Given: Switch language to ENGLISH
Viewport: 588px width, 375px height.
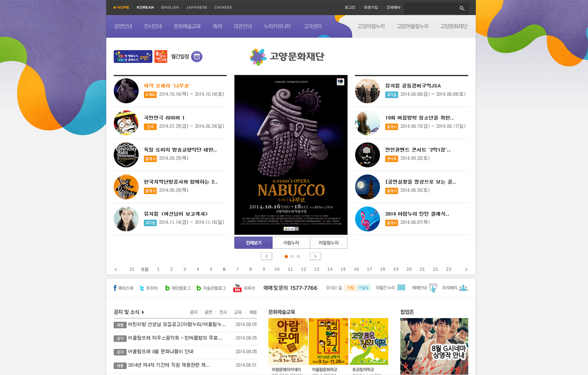Looking at the screenshot, I should (170, 7).
